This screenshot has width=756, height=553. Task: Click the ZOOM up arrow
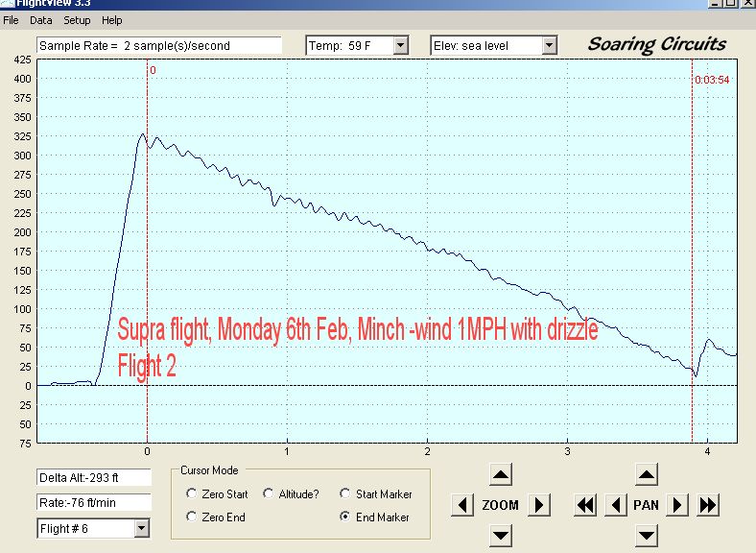click(501, 475)
